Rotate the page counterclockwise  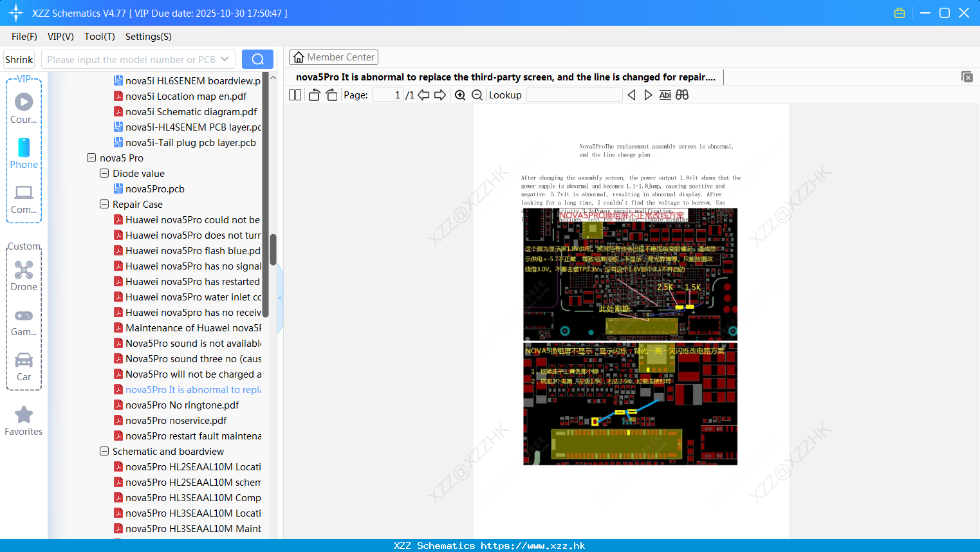point(314,95)
